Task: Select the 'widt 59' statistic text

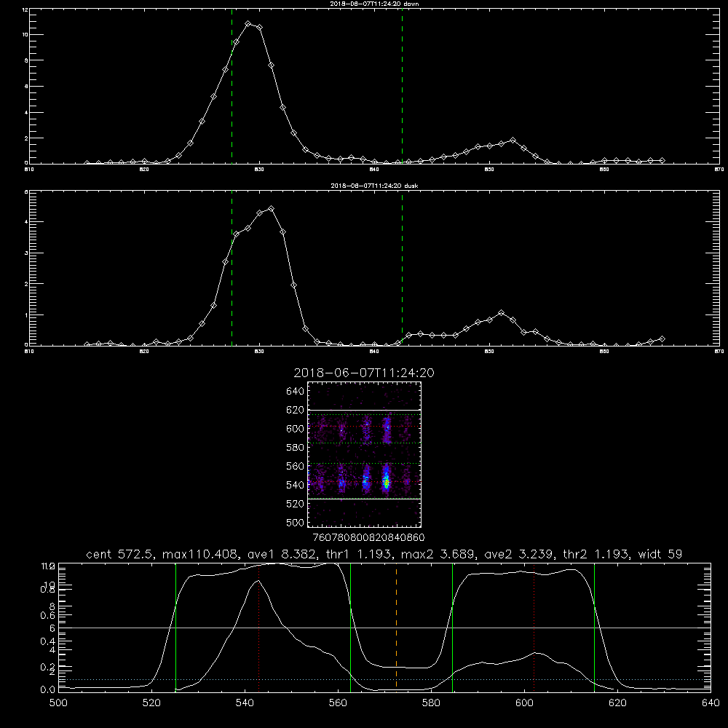Action: [x=660, y=554]
